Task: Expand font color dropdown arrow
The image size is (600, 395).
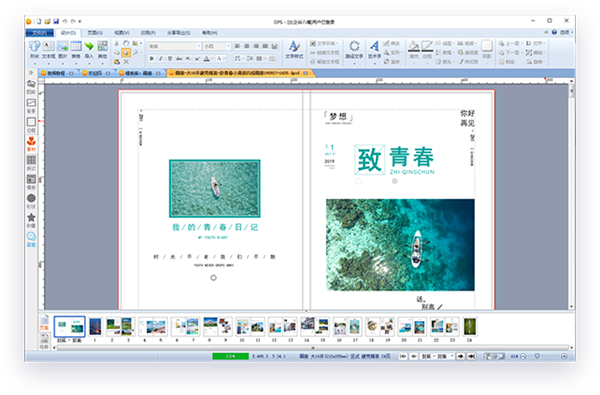Action: coord(212,59)
